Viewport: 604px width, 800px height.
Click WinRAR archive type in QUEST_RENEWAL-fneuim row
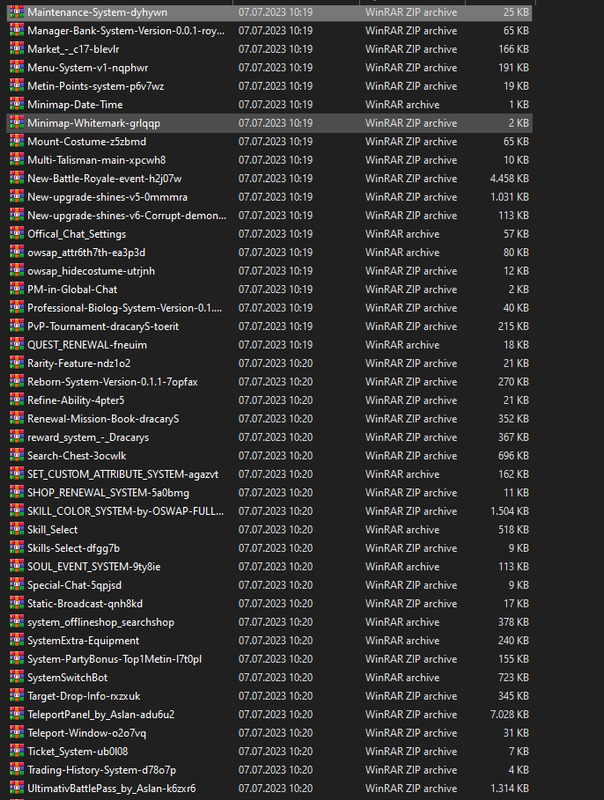[x=402, y=345]
